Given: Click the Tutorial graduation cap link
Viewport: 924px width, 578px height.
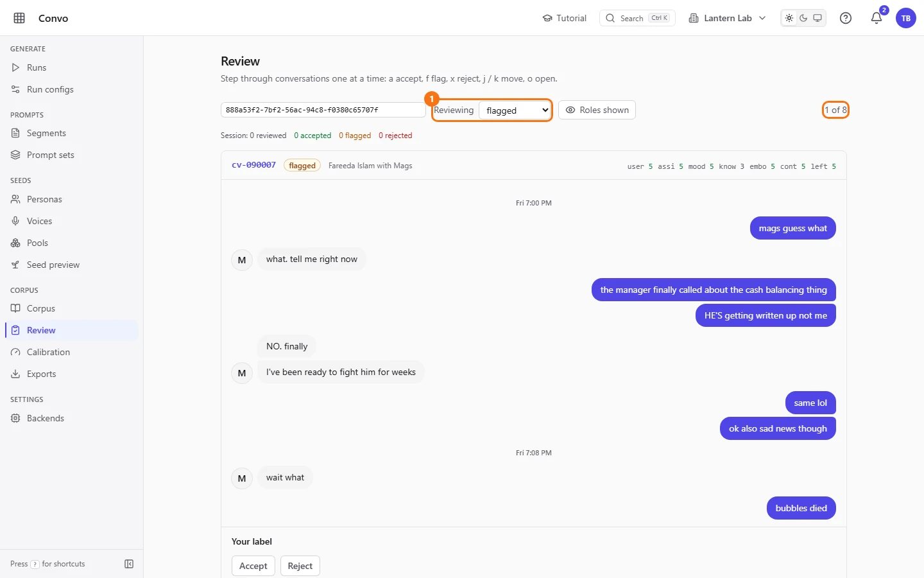Looking at the screenshot, I should pos(565,18).
